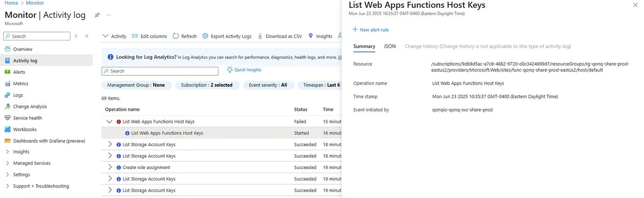Expand Support + Troubleshooting section
The image size is (644, 198).
click(7, 186)
